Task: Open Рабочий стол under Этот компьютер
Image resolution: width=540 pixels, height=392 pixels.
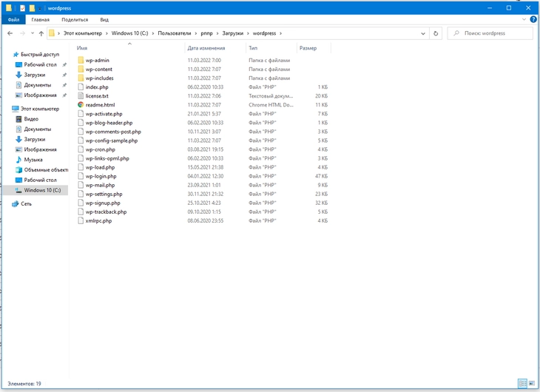Action: pyautogui.click(x=40, y=180)
